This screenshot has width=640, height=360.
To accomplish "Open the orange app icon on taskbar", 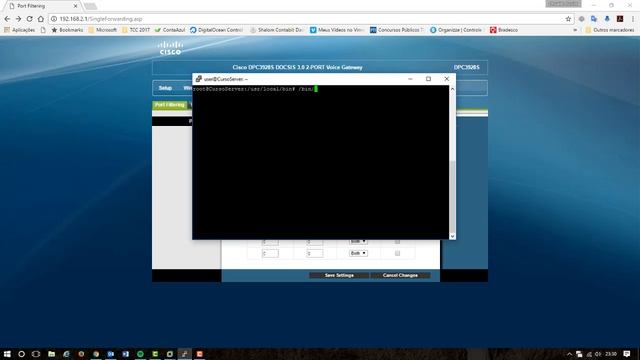I will click(x=200, y=354).
